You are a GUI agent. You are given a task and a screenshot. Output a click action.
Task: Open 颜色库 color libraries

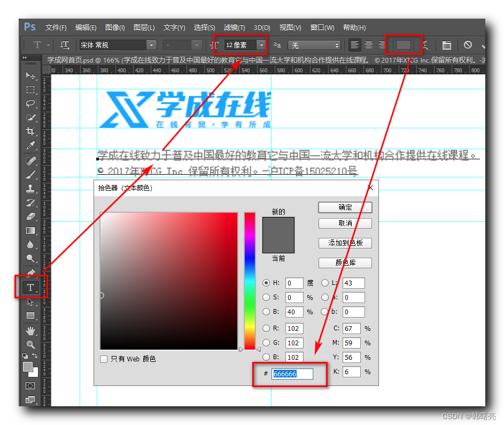(345, 262)
